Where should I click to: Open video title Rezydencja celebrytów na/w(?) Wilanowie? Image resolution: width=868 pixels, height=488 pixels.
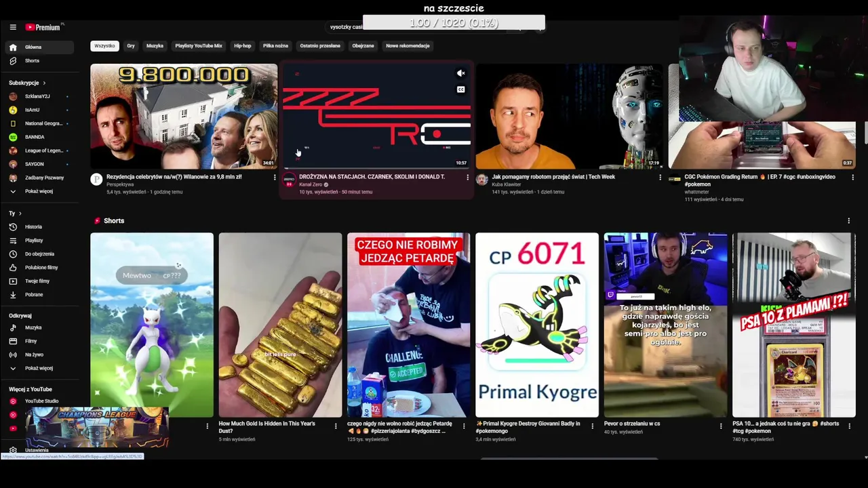174,177
